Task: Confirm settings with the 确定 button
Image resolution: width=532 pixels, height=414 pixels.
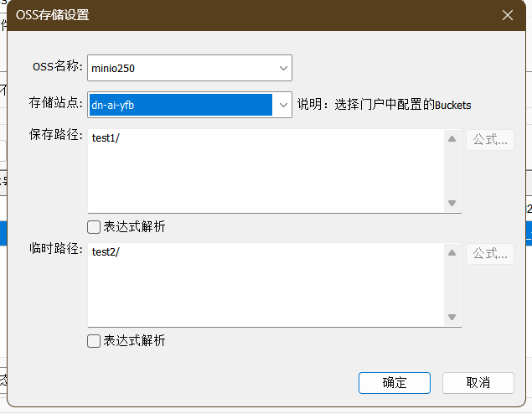Action: pos(395,382)
